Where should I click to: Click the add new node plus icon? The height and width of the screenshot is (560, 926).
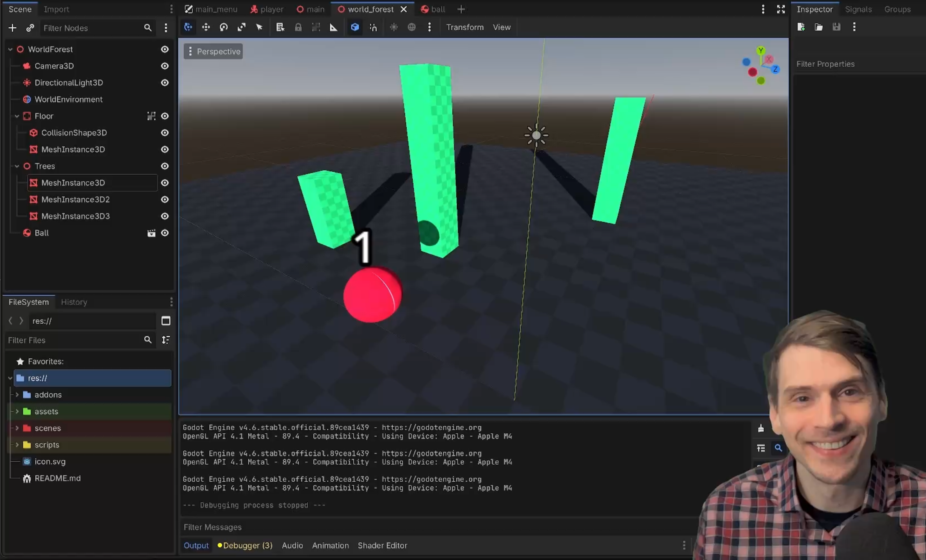[x=12, y=28]
